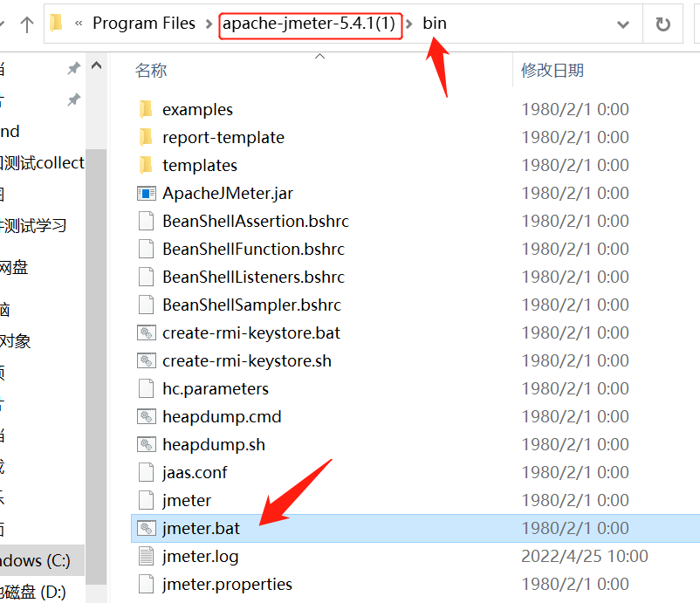The image size is (700, 603).
Task: Select the file name jmeter.properties
Action: (x=227, y=585)
